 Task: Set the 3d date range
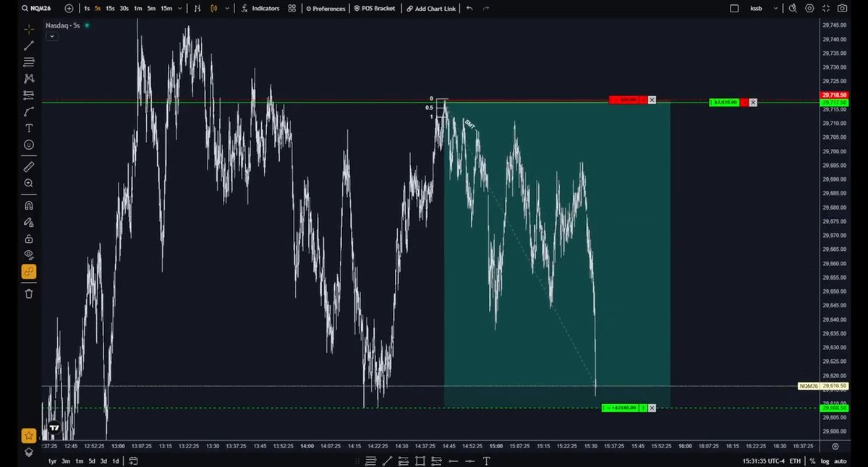tap(104, 461)
